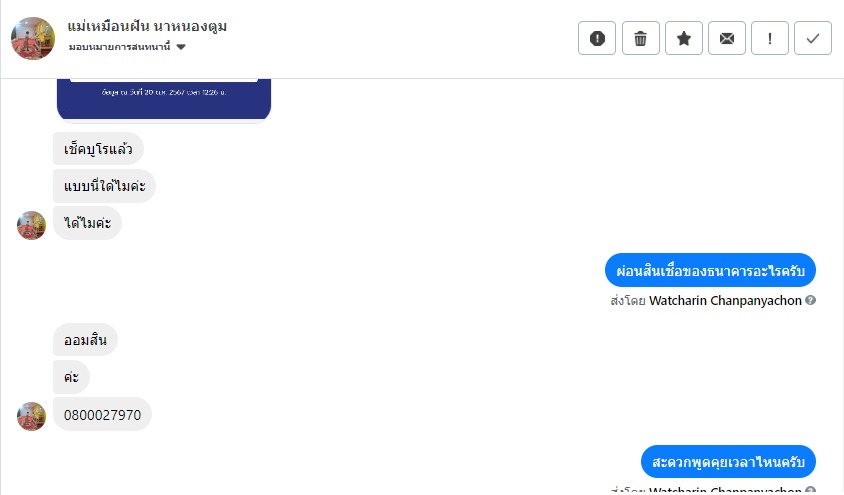
Task: Open the dark blue image attachment
Action: [x=164, y=99]
